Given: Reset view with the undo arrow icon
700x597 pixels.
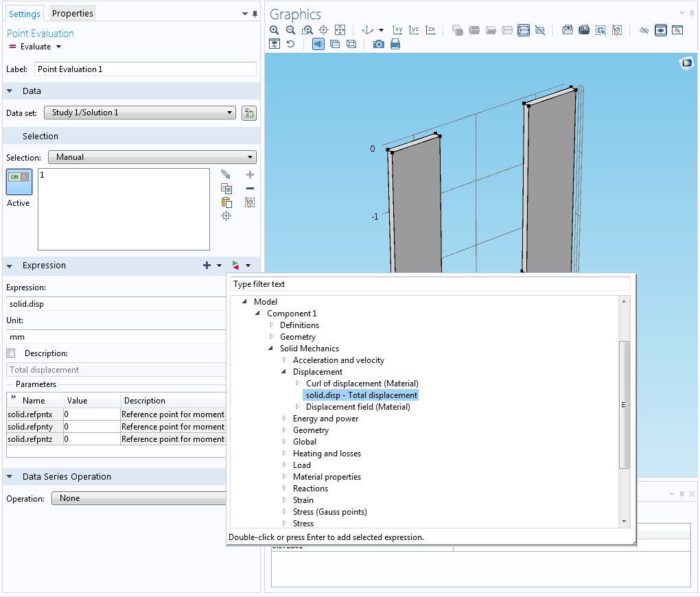Looking at the screenshot, I should click(x=290, y=44).
